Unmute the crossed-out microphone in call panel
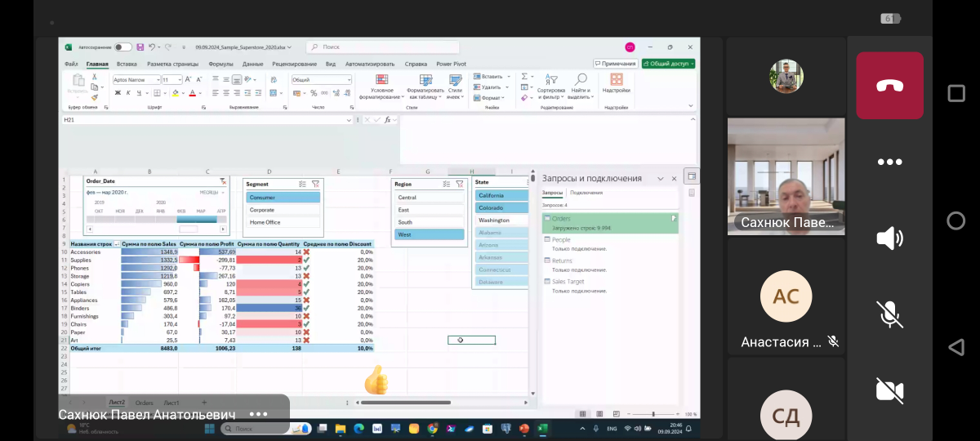This screenshot has width=980, height=441. click(x=889, y=314)
